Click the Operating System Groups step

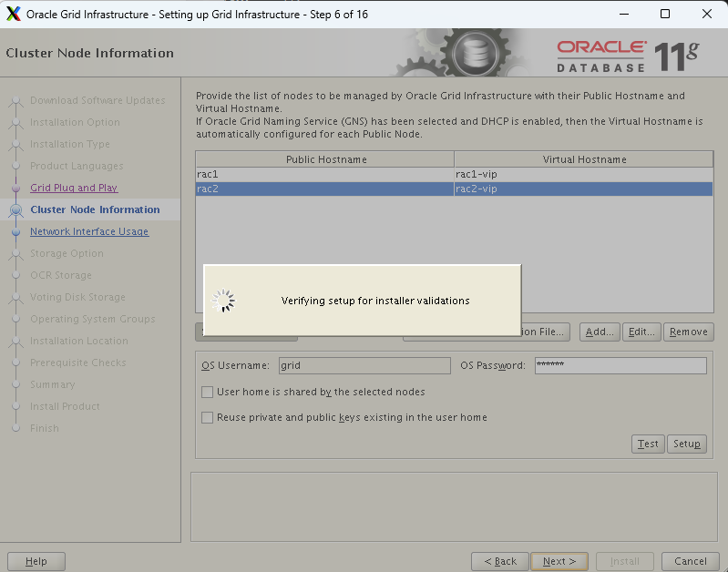tap(92, 319)
